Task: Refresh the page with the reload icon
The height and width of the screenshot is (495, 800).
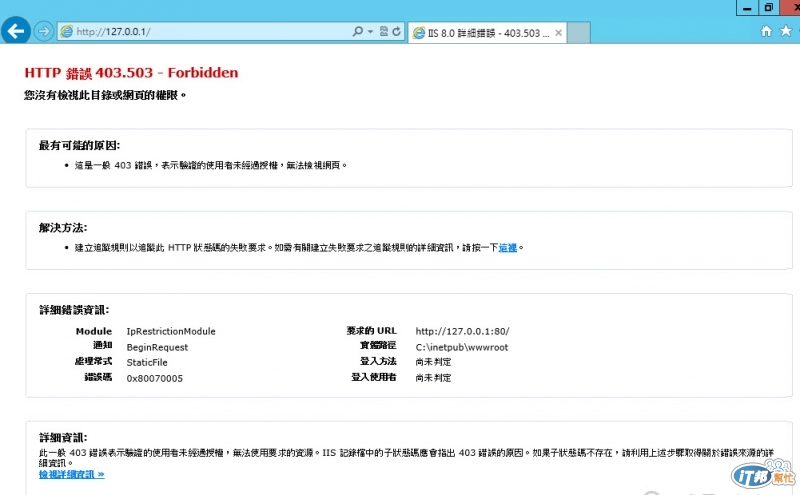Action: click(x=396, y=32)
